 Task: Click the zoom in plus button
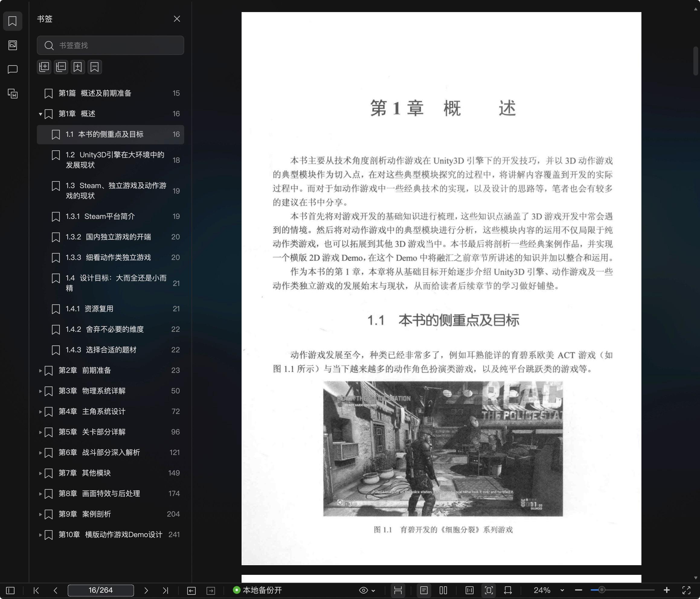coord(666,590)
